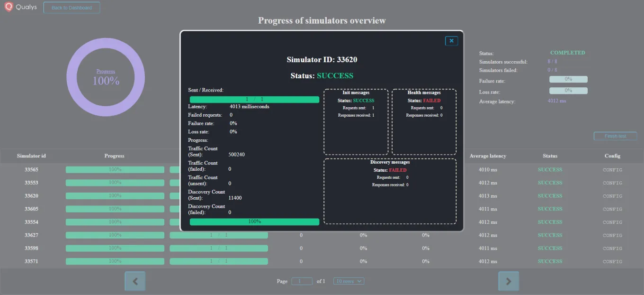
Task: Open CONFIG for simulator 33598
Action: pos(612,248)
